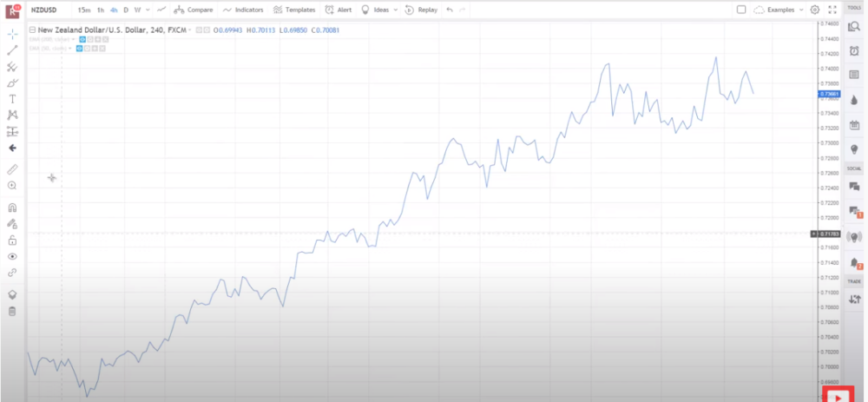Create an Alert from toolbar
The height and width of the screenshot is (402, 868).
(x=339, y=10)
